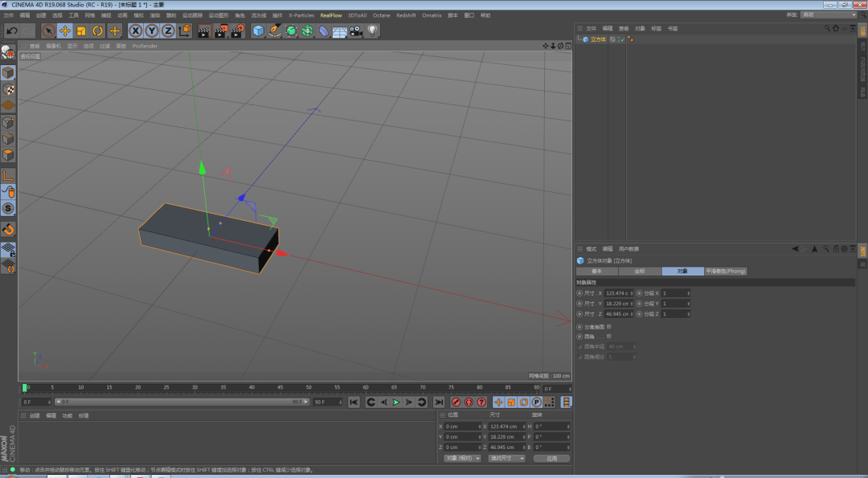The height and width of the screenshot is (478, 868).
Task: Select the Rotate tool in the top toolbar
Action: [98, 31]
